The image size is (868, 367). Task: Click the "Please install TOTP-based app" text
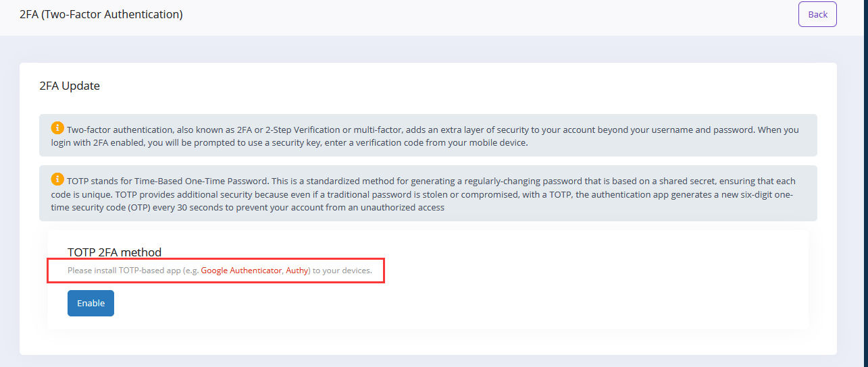click(124, 271)
